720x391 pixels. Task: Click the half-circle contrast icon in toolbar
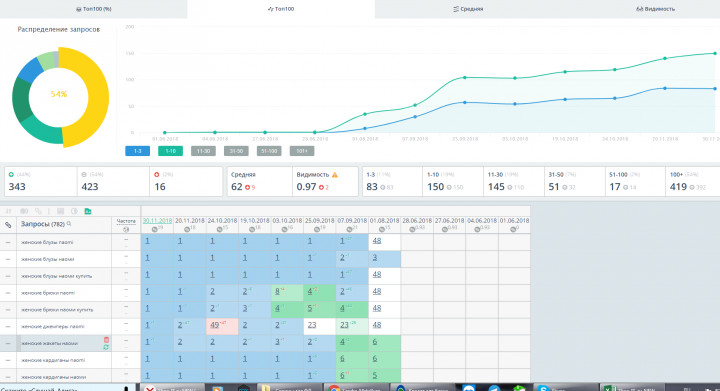pyautogui.click(x=74, y=211)
